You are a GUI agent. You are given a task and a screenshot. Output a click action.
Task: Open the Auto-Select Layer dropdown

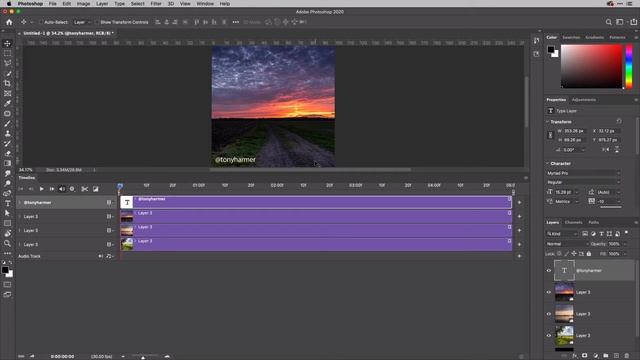[82, 22]
